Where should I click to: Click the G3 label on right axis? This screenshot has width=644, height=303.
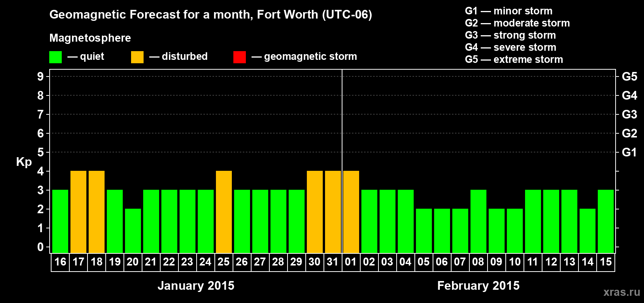pos(630,114)
